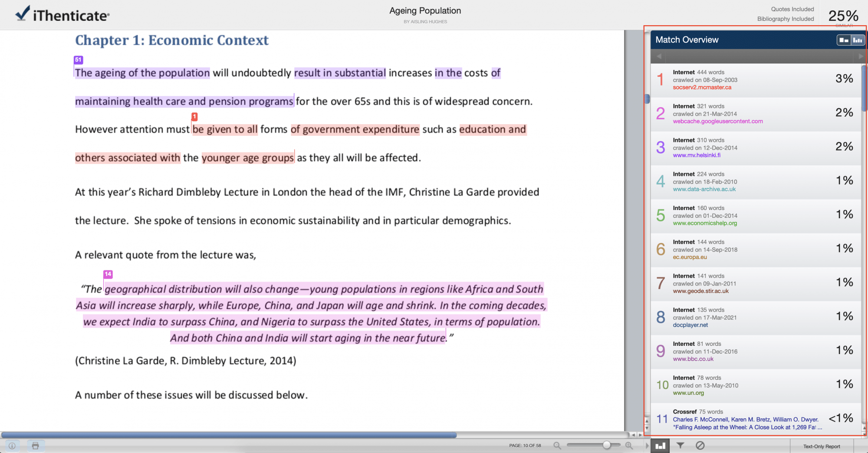Click highlighted phrase 'younger age groups'
Screen dimensions: 868x453
click(248, 158)
